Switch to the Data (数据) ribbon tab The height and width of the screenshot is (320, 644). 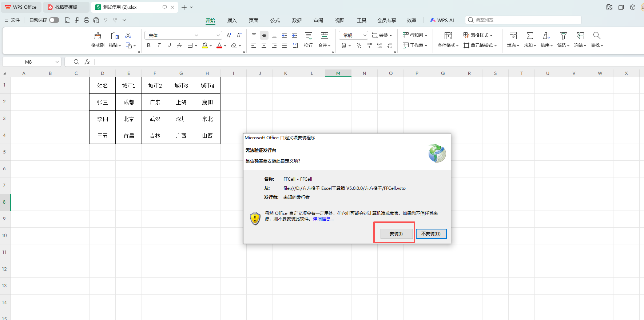297,20
